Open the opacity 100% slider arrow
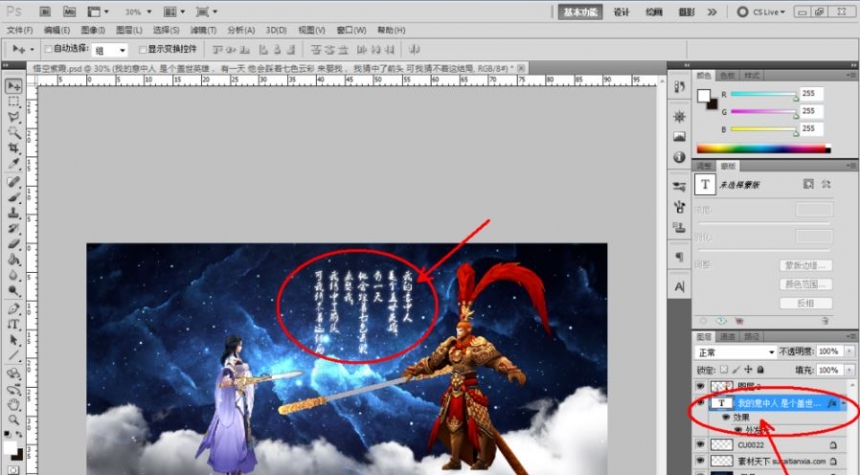The image size is (860, 475). click(850, 352)
